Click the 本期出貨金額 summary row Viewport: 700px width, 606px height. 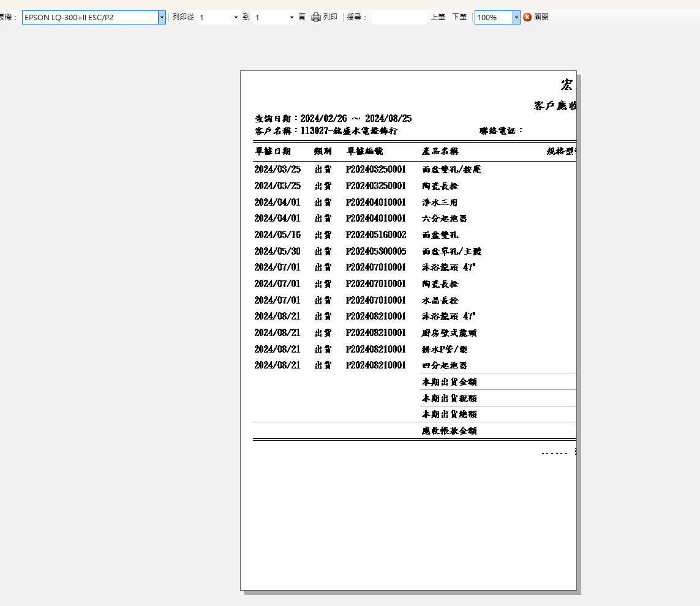499,381
